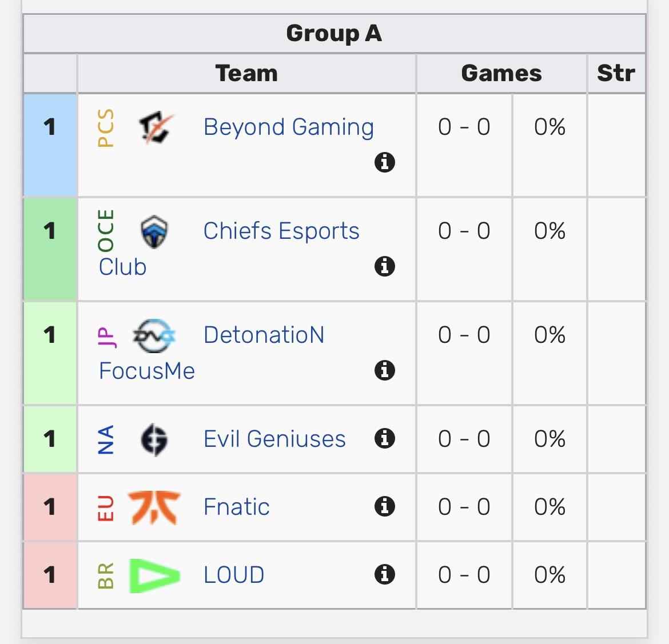Click the Str column header

point(616,73)
